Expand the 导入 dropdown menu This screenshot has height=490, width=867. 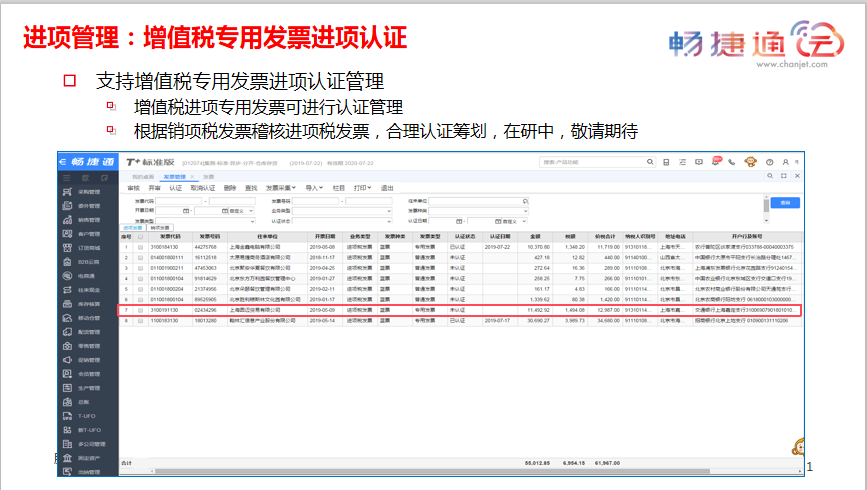pos(314,188)
